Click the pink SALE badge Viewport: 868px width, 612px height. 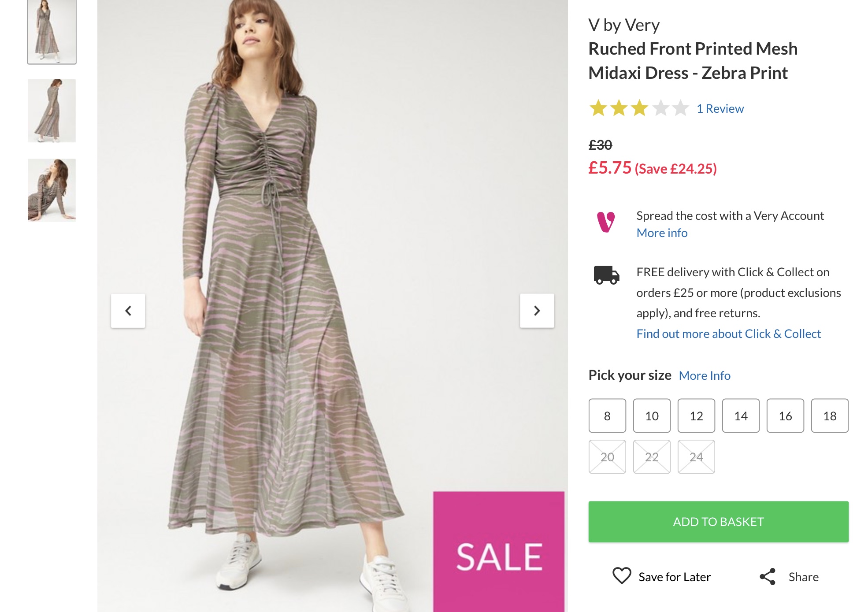[499, 551]
